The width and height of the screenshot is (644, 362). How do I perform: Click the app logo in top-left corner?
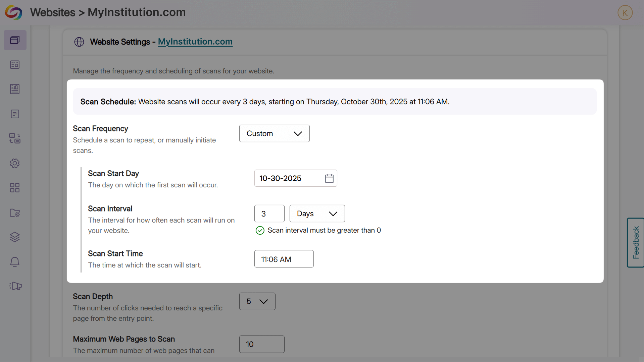coord(13,12)
